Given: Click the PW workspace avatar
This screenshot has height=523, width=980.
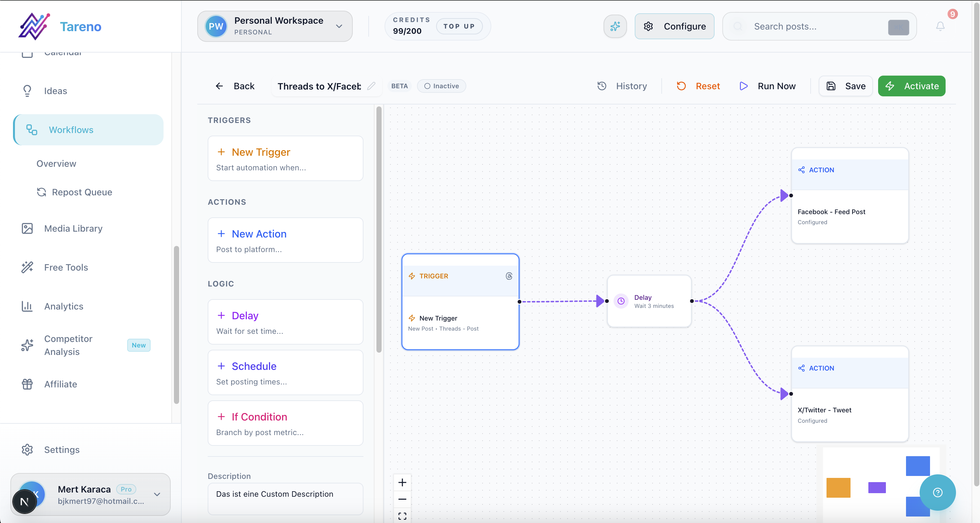Looking at the screenshot, I should coord(216,26).
